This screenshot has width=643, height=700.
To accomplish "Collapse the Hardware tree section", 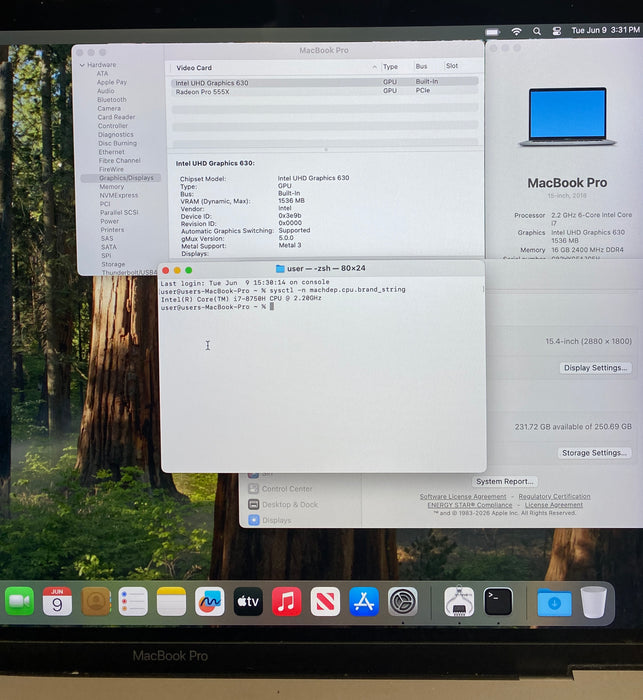I will coord(82,65).
